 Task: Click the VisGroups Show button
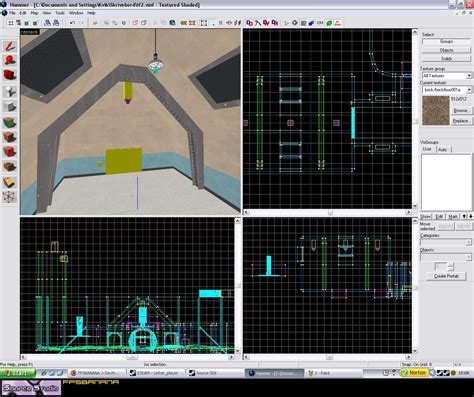(x=426, y=216)
